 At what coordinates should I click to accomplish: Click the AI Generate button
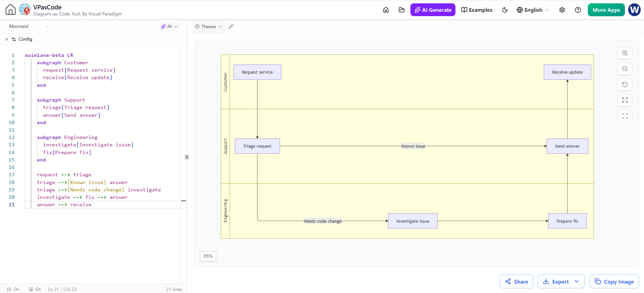click(433, 10)
